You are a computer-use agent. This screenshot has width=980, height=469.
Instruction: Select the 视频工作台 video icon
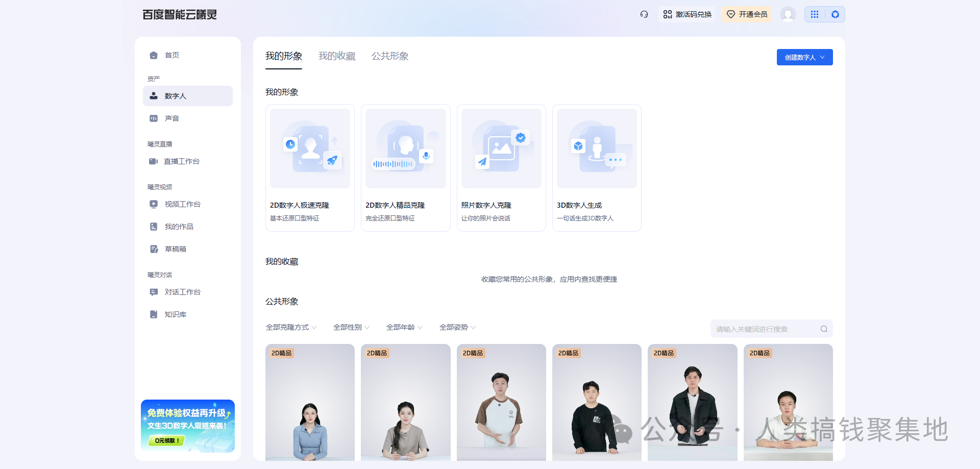(154, 204)
